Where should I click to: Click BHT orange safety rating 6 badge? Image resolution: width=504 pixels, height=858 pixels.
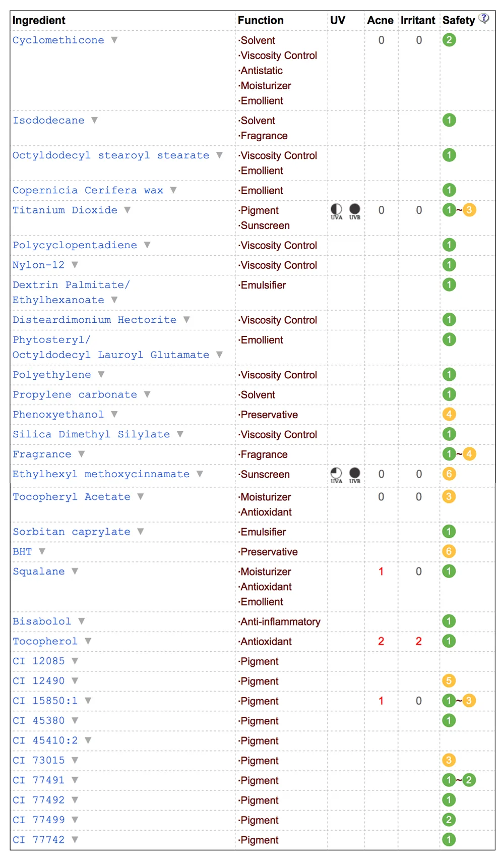point(449,551)
